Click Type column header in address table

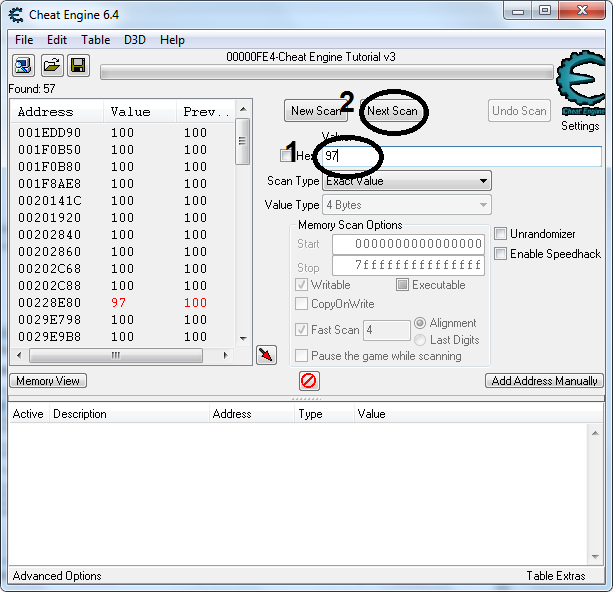pyautogui.click(x=324, y=414)
